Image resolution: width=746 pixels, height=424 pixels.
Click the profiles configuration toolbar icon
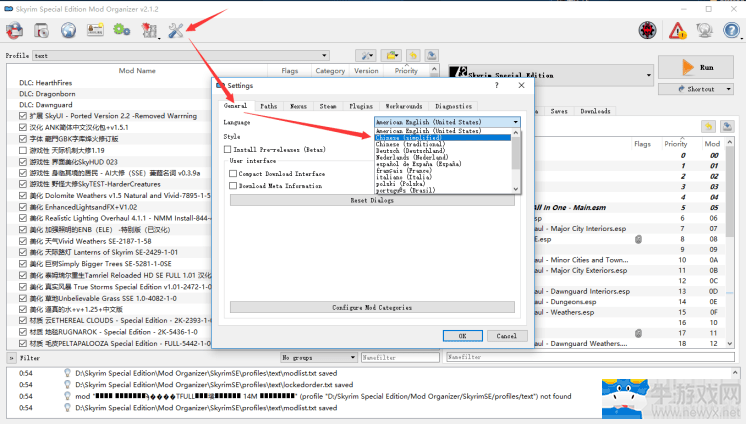click(x=42, y=30)
